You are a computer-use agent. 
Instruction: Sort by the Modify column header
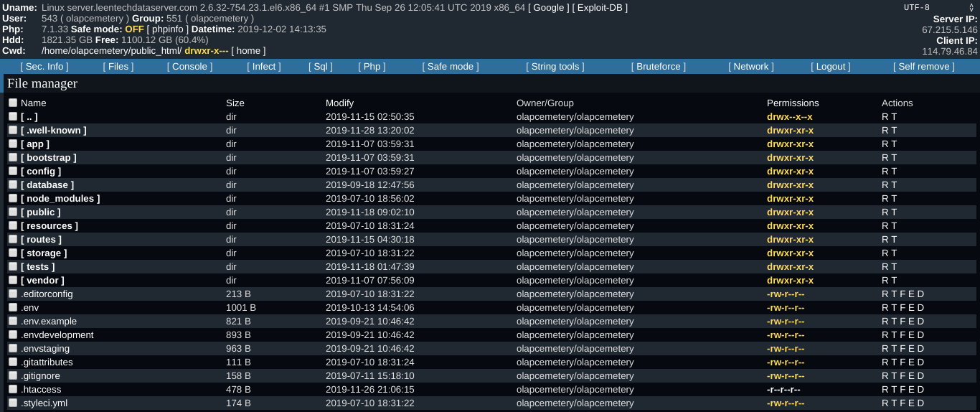339,103
